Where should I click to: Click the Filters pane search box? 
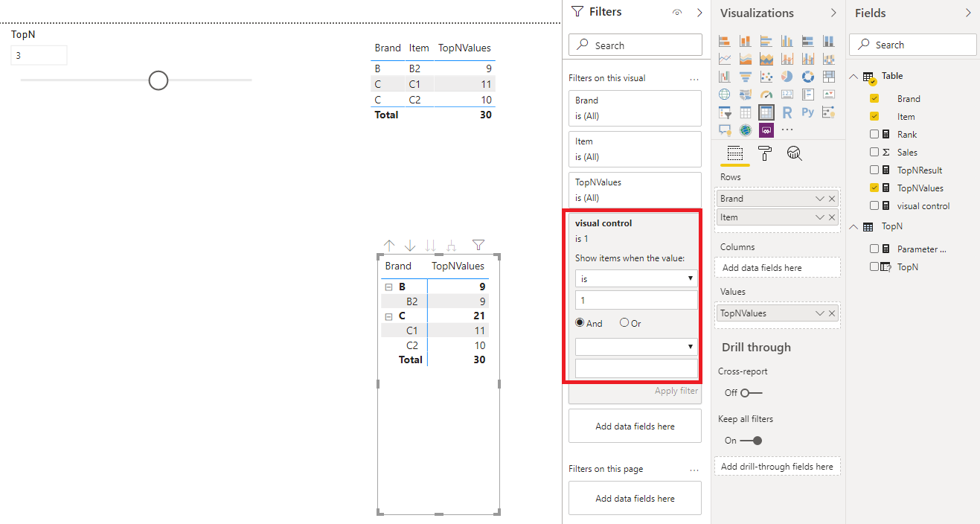click(635, 45)
